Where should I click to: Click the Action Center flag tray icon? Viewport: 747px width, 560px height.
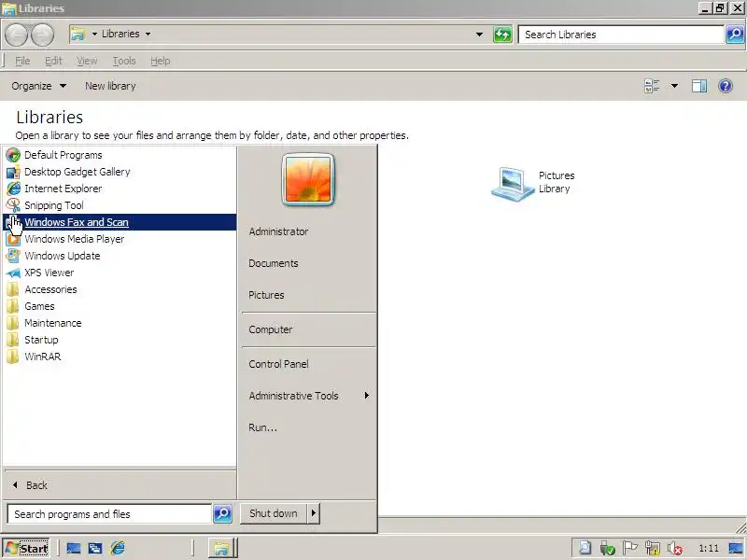click(x=629, y=548)
